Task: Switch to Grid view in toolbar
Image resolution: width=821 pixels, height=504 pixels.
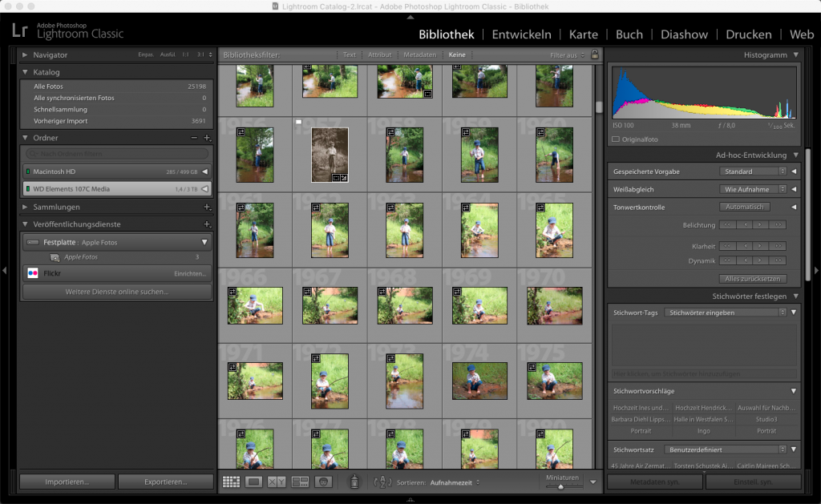Action: [x=232, y=482]
